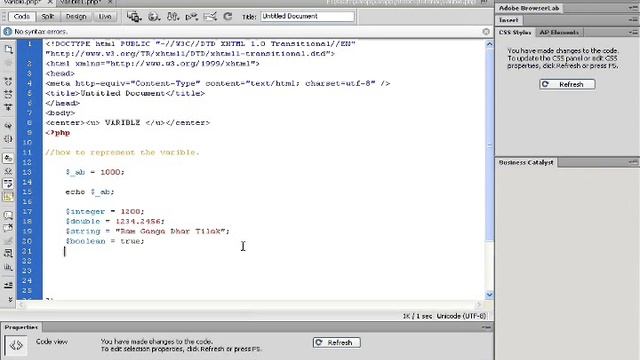
Task: Click the Collapse Selection icon
Action: click(x=8, y=94)
